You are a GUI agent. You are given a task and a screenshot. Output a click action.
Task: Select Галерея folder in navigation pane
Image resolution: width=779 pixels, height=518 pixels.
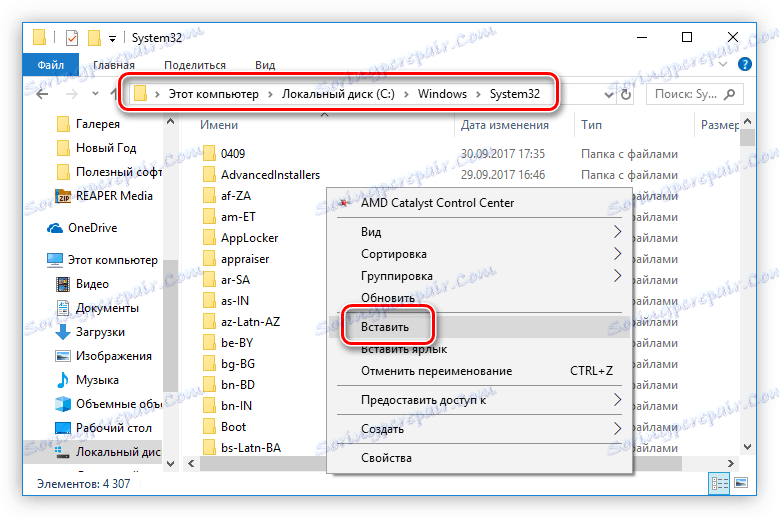coord(97,124)
